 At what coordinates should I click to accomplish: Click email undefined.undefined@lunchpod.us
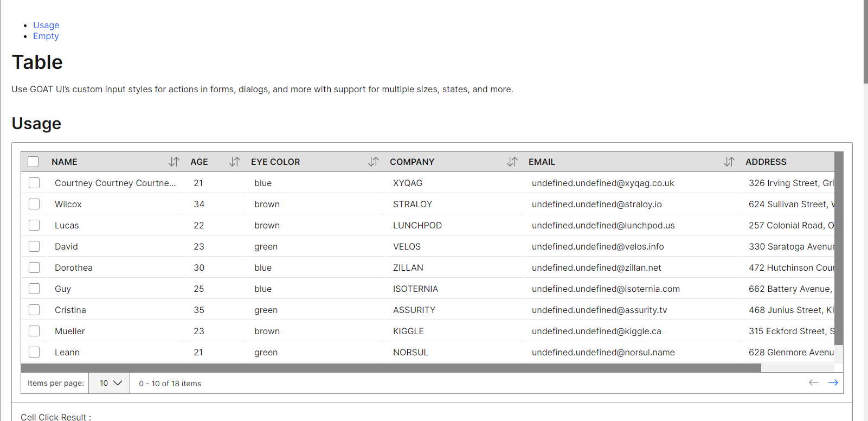click(x=603, y=225)
